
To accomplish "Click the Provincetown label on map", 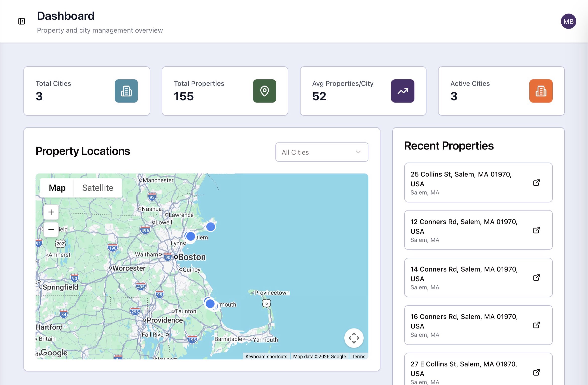I will (x=272, y=293).
